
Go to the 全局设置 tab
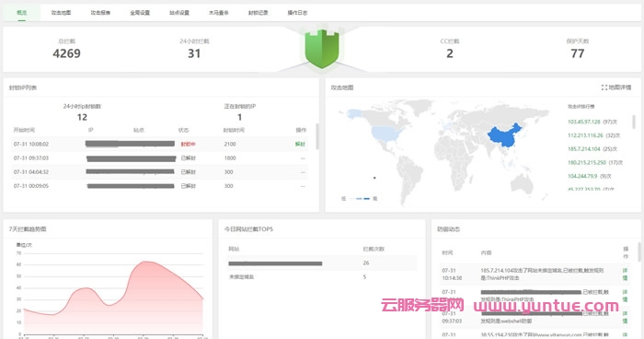140,13
